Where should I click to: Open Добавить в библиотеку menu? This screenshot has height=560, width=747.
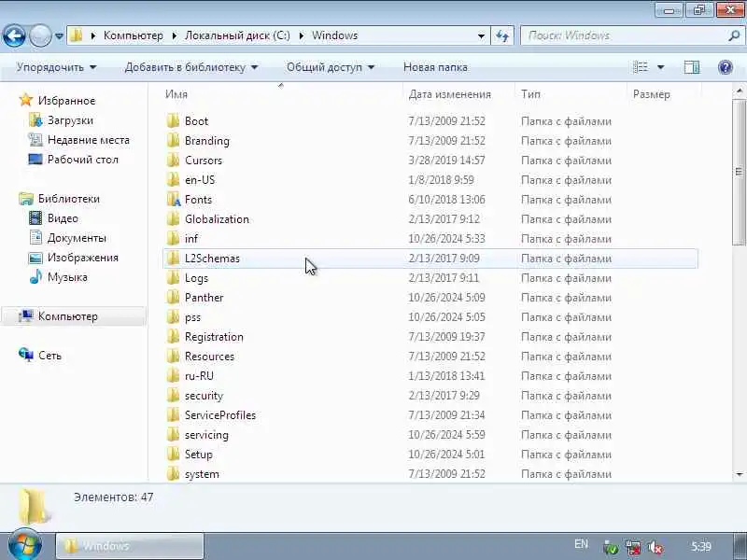pos(191,67)
